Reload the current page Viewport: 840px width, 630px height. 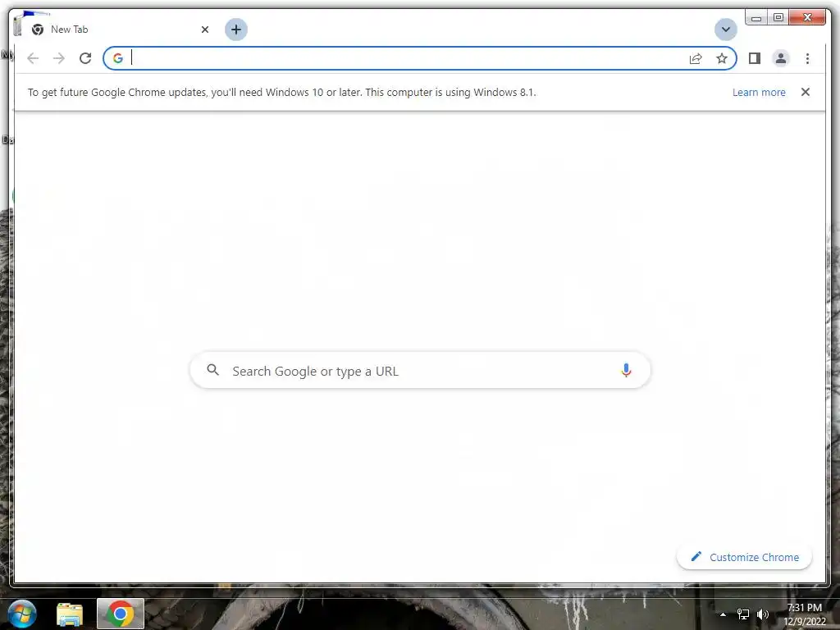pos(85,58)
